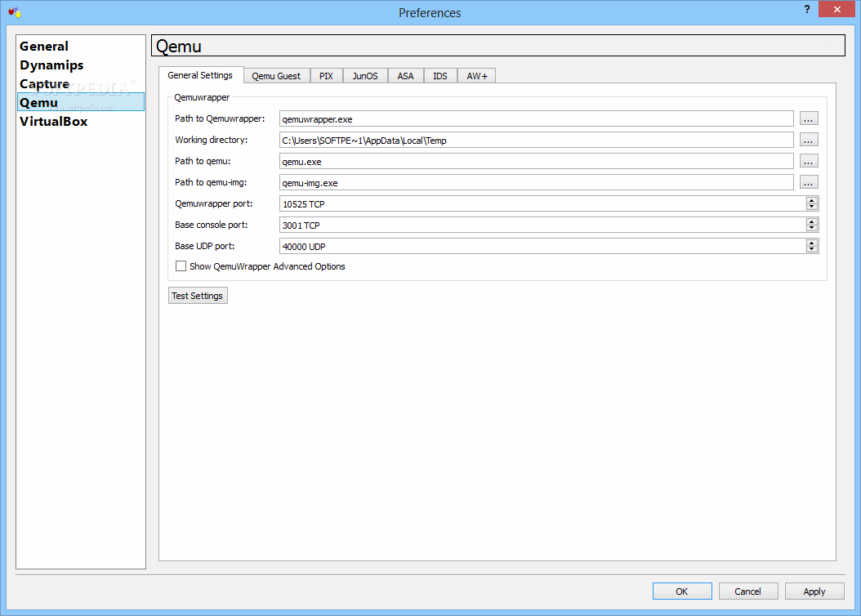Switch to the General Settings tab

(x=200, y=75)
